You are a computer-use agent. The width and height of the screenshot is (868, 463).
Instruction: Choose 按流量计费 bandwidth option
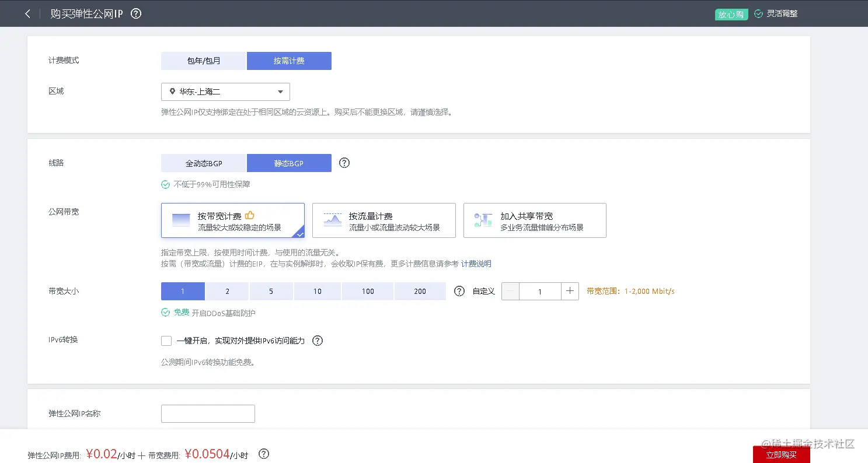click(x=384, y=220)
